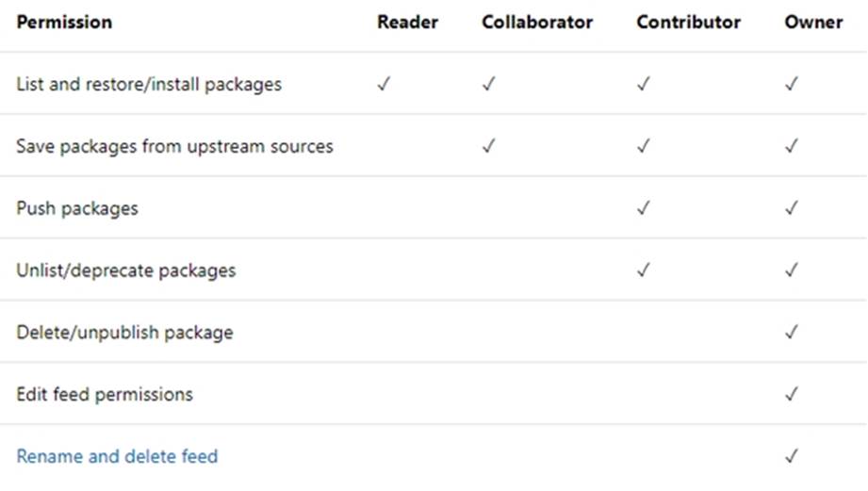868x491 pixels.
Task: Click the Collaborator checkmark for Save packages from upstream
Action: [488, 146]
